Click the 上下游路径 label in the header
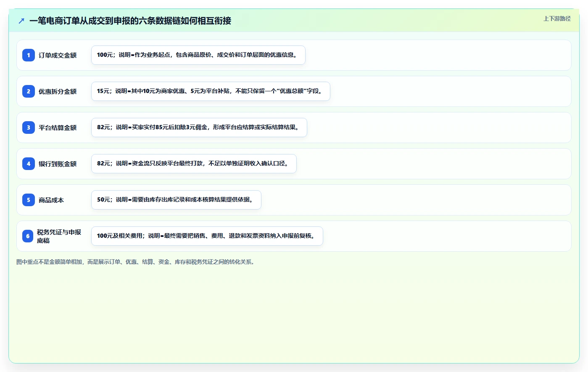The image size is (588, 372). tap(557, 19)
